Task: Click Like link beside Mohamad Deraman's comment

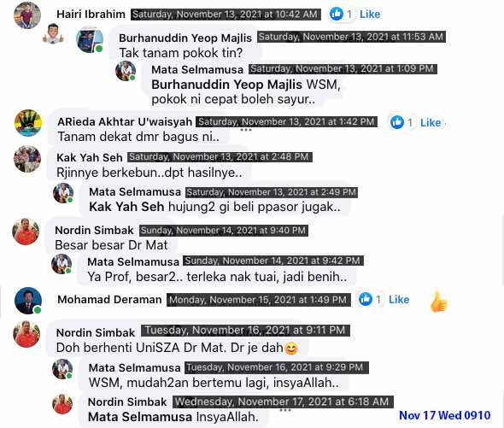Action: [x=399, y=299]
